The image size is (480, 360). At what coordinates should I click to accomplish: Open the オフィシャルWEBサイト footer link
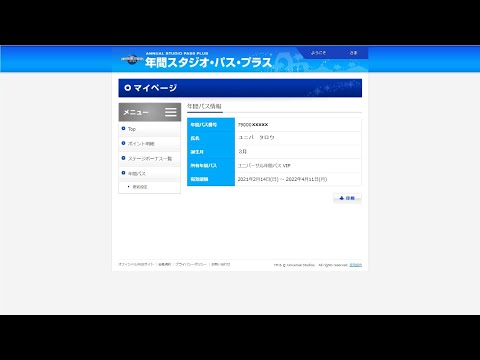pyautogui.click(x=136, y=264)
